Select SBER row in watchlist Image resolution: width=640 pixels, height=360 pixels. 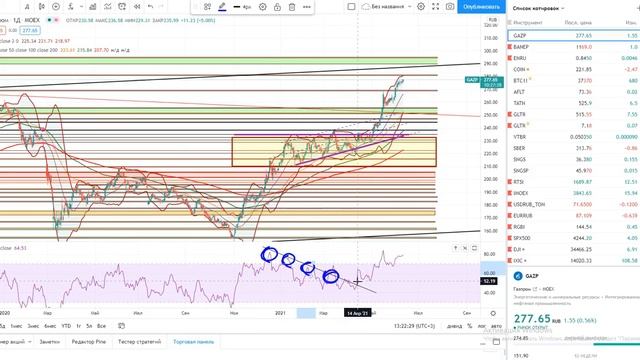[573, 148]
